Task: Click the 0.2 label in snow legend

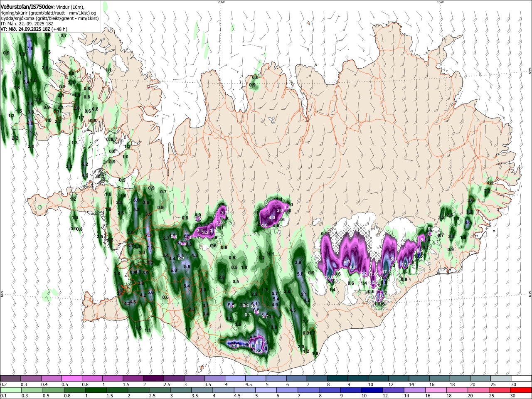Action: tap(3, 384)
